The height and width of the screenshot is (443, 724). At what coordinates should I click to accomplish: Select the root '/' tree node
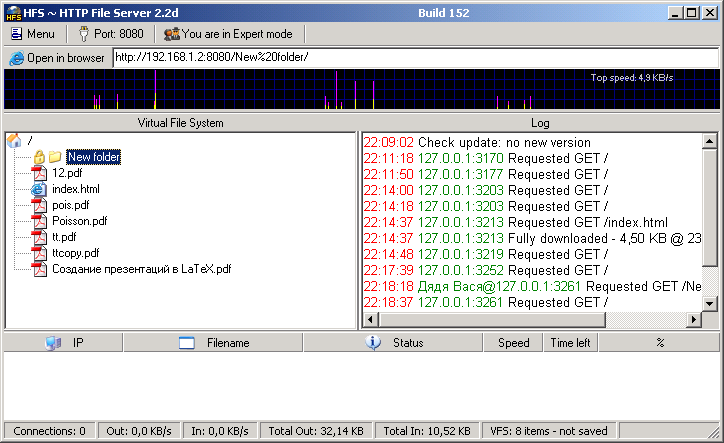30,140
